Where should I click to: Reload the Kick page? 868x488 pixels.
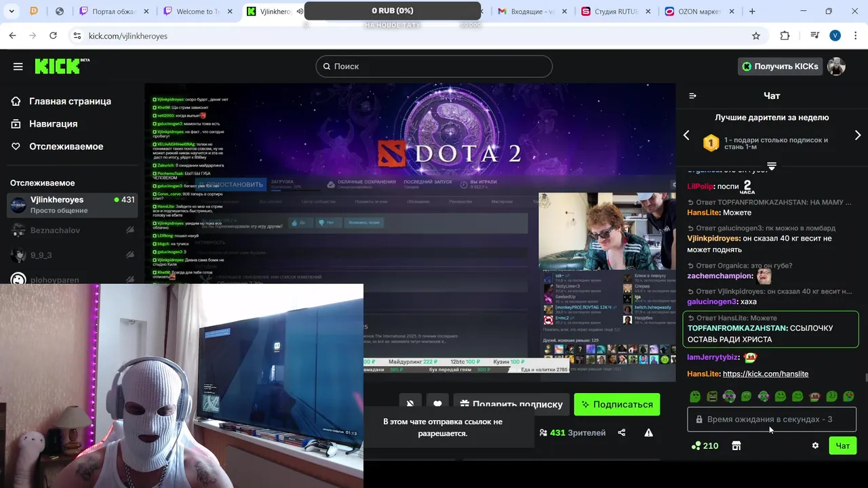53,36
